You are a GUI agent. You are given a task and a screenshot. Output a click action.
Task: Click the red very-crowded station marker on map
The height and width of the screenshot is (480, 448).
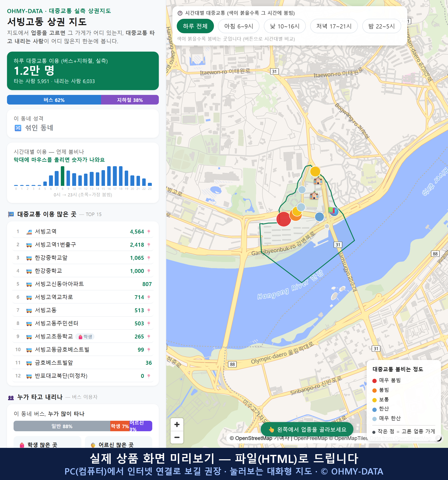pos(283,219)
